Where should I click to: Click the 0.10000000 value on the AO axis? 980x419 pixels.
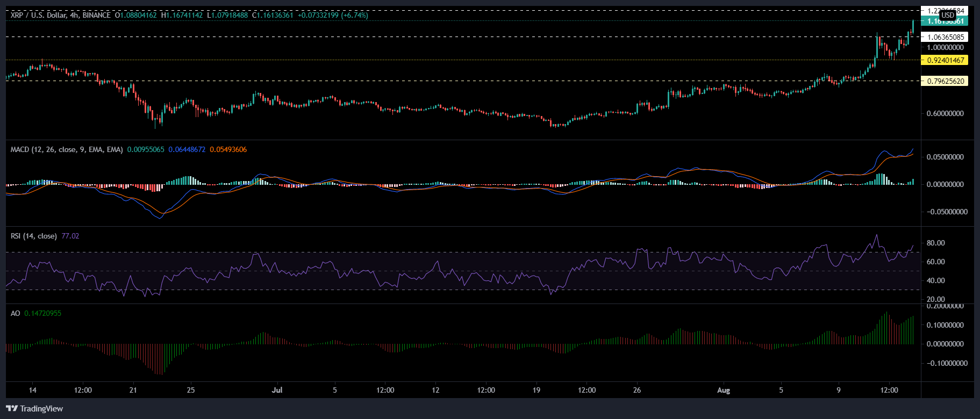coord(945,325)
